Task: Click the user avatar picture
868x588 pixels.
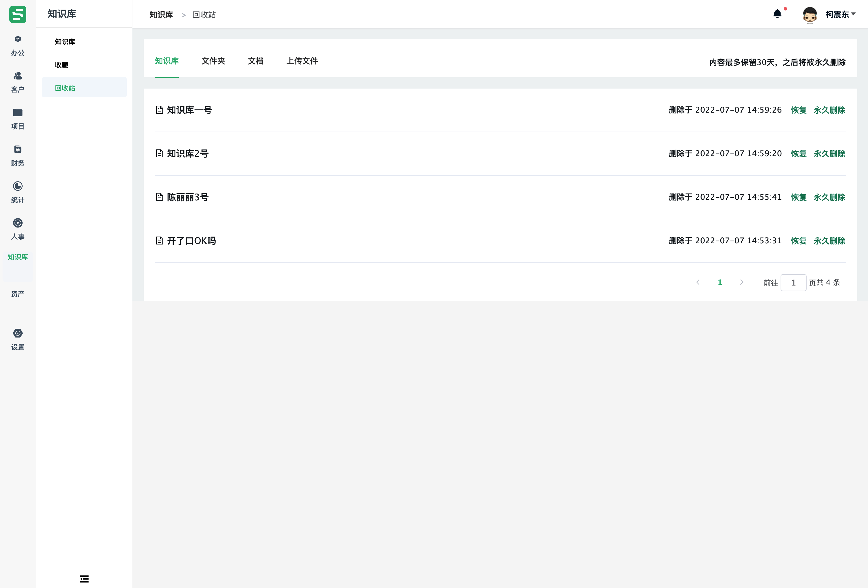Action: (x=810, y=15)
